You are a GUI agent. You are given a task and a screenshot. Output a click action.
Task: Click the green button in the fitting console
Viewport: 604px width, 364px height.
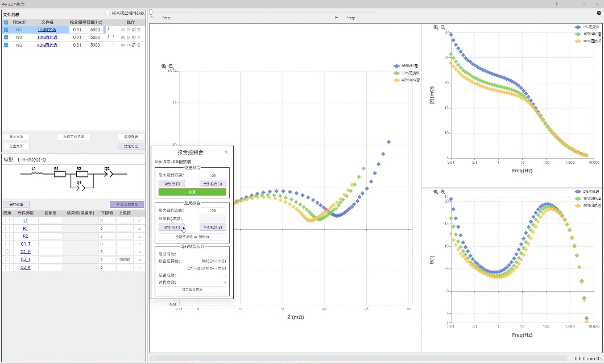192,192
